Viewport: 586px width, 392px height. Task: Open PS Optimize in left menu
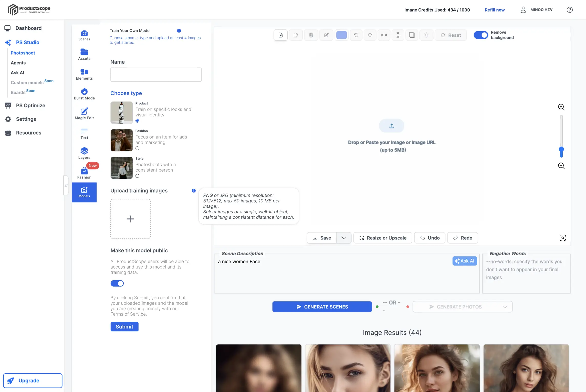[30, 105]
